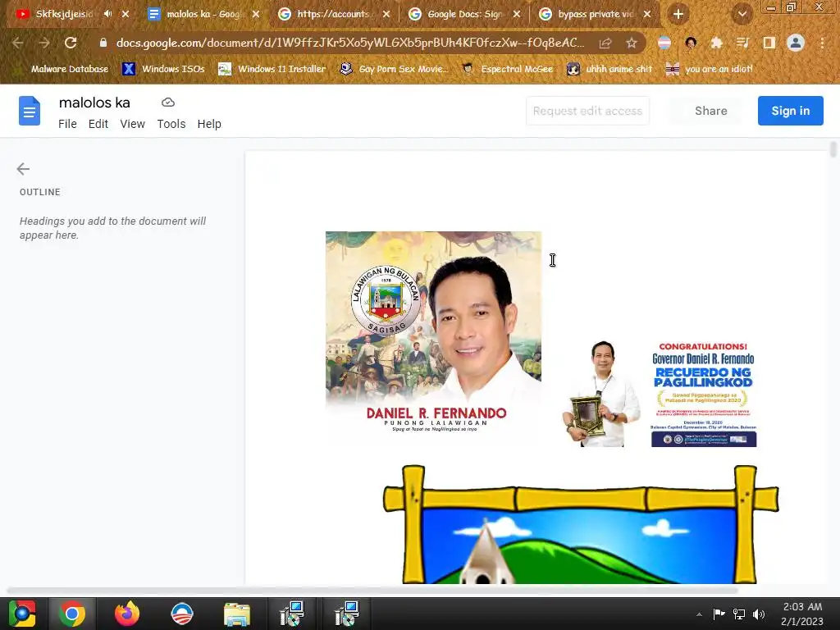Click the blue Sign in button
Viewport: 840px width, 630px height.
790,111
